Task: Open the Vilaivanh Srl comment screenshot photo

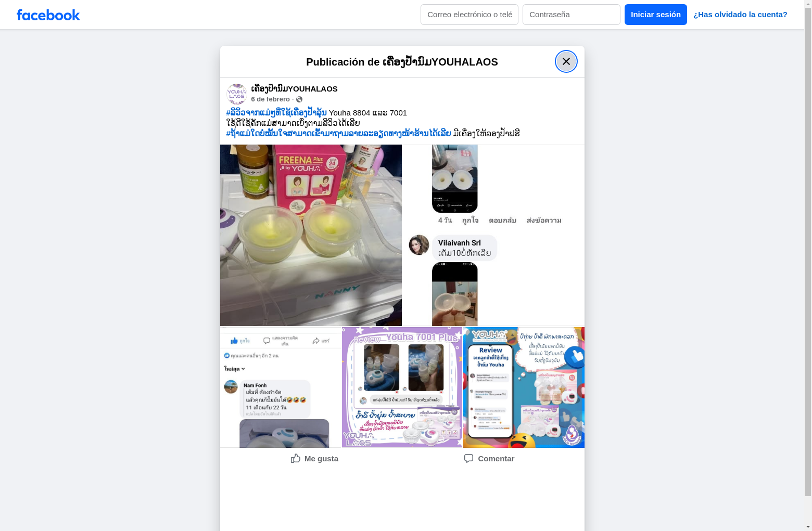Action: 493,235
